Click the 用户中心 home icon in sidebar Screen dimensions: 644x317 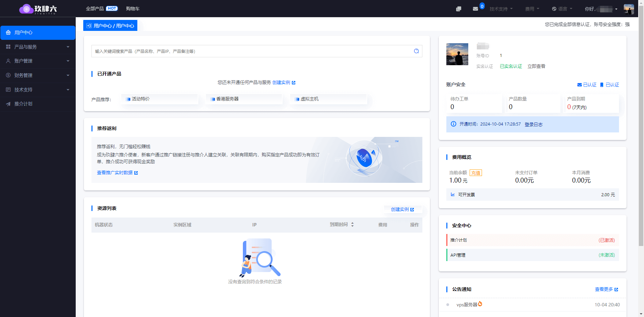(8, 32)
